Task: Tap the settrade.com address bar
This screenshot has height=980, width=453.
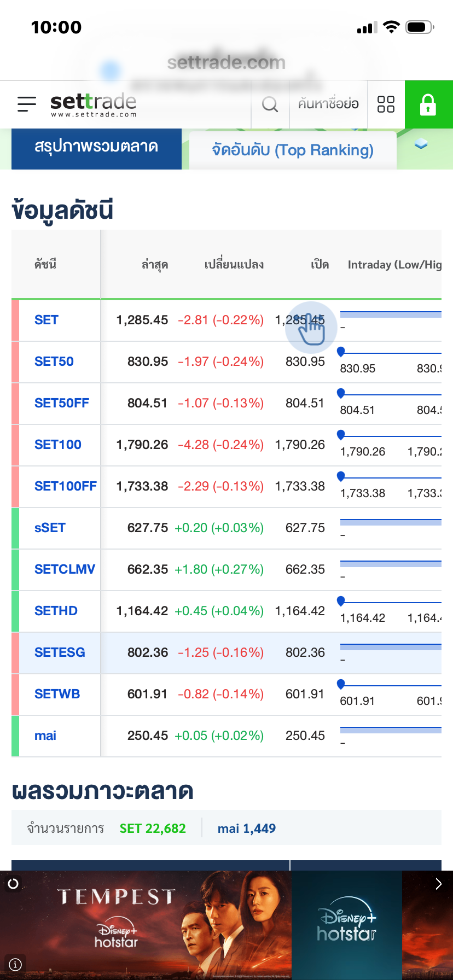Action: (x=226, y=63)
